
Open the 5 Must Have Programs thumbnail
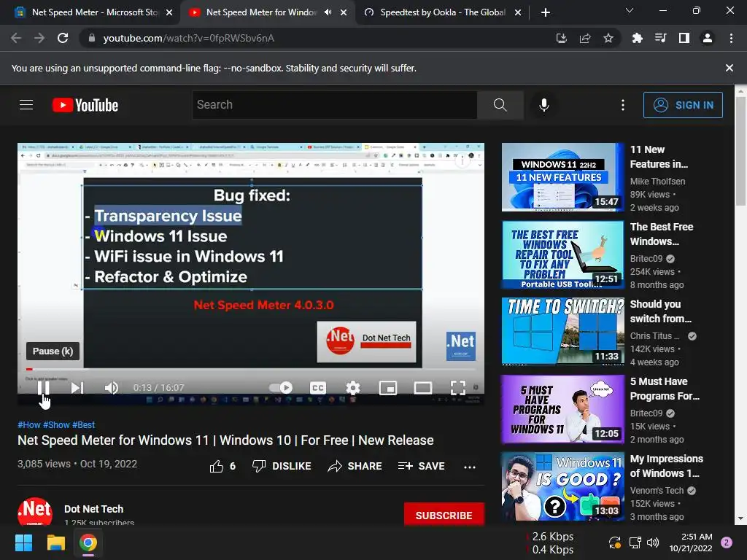(x=562, y=409)
